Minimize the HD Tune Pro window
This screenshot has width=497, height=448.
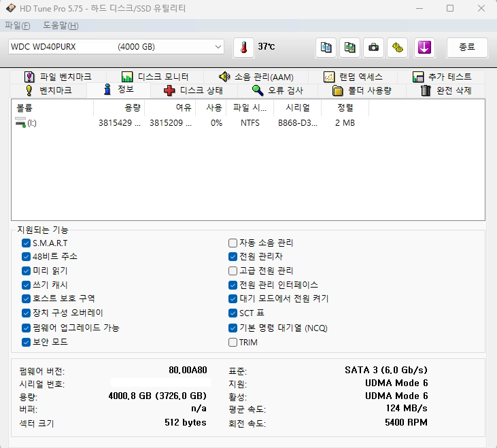(419, 8)
